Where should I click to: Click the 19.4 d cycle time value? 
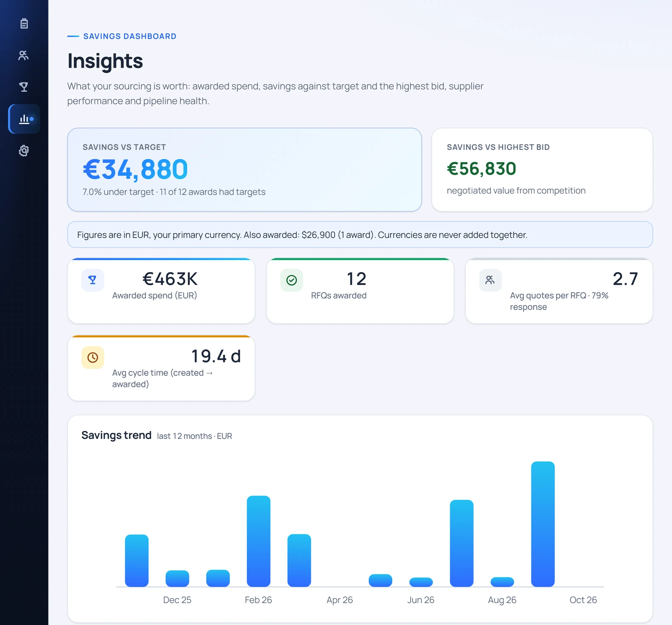(x=216, y=356)
